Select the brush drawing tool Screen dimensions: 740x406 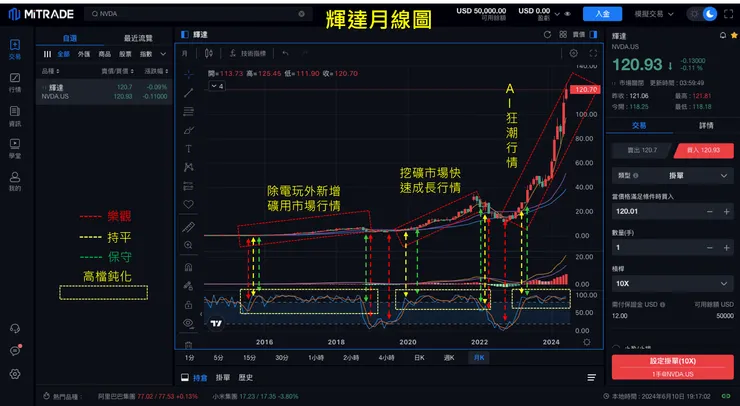(188, 130)
